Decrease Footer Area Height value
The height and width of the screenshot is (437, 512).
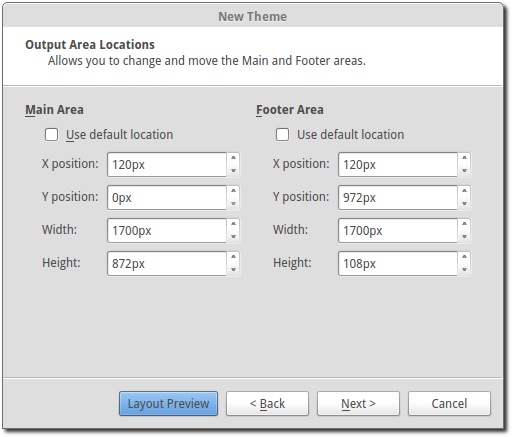click(x=464, y=270)
